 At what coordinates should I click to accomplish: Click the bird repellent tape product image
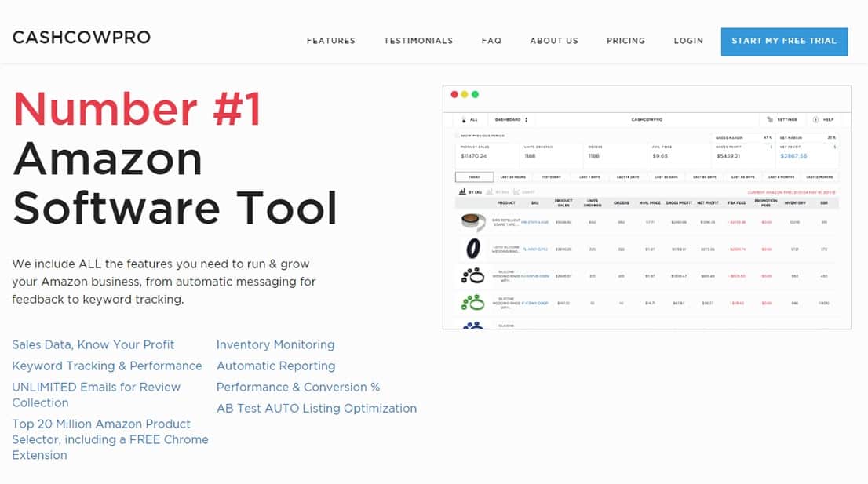[x=473, y=223]
